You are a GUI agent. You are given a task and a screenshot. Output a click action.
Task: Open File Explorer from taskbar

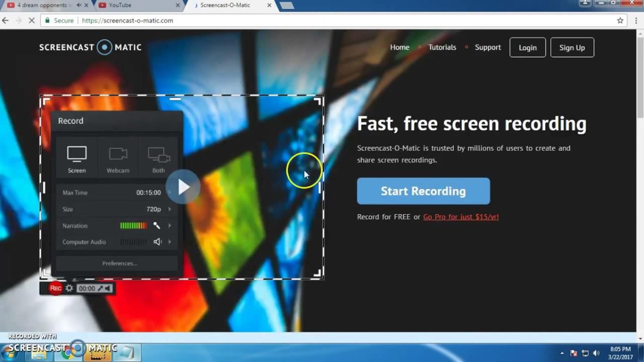coord(39,352)
